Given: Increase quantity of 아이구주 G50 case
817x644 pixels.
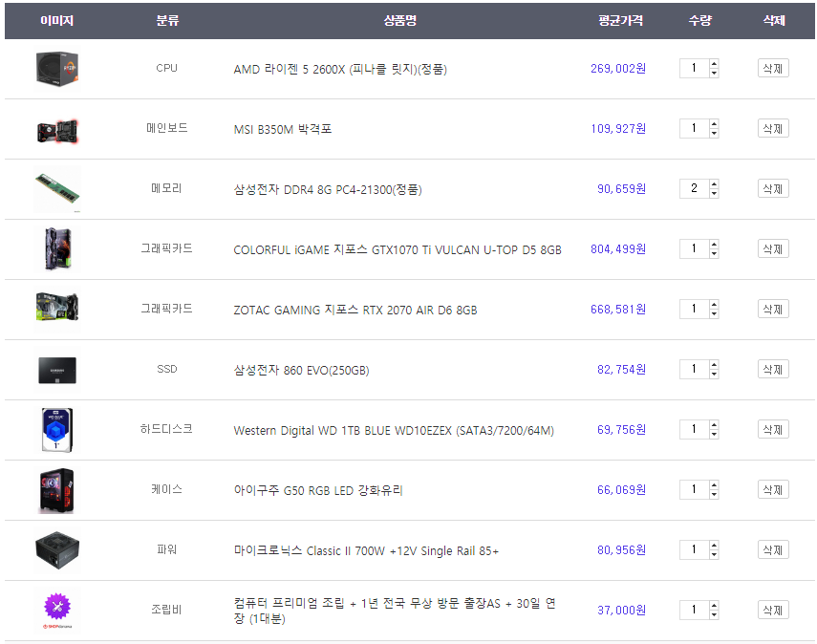Looking at the screenshot, I should click(714, 485).
